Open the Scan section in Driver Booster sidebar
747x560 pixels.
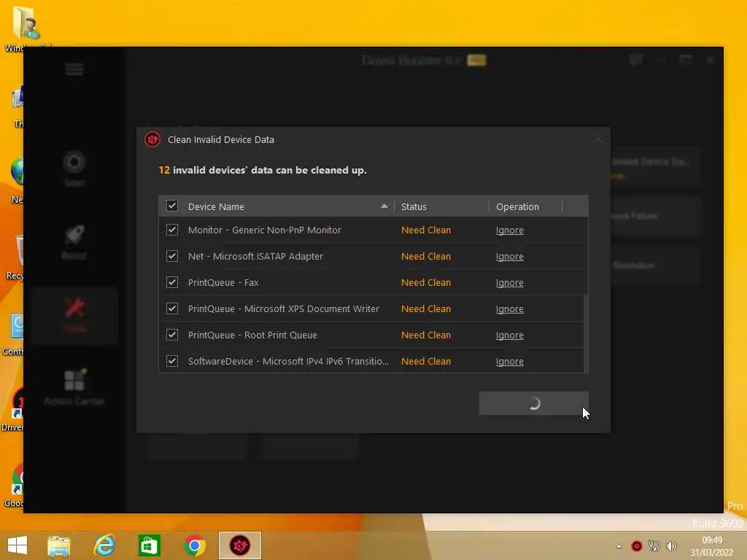coord(74,168)
